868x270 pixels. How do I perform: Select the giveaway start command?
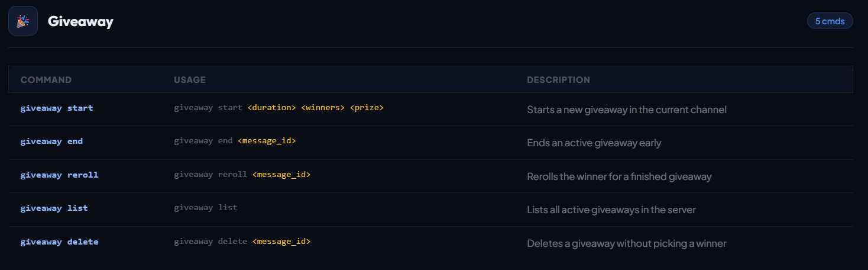(x=57, y=108)
